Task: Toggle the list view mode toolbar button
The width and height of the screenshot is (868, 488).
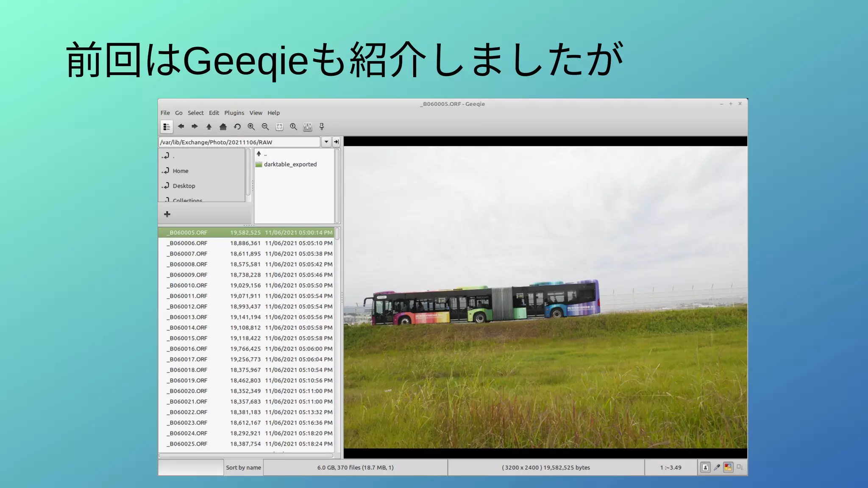Action: (x=167, y=127)
